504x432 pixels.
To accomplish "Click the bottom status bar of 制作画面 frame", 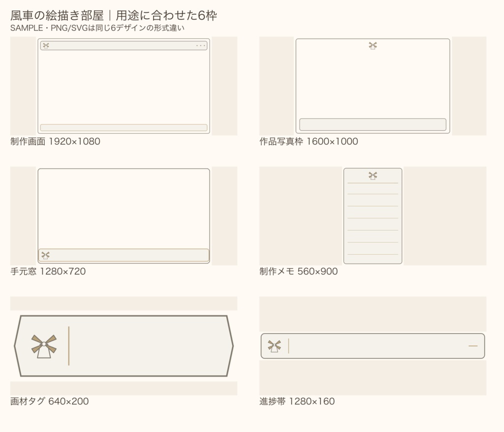I will coord(124,127).
